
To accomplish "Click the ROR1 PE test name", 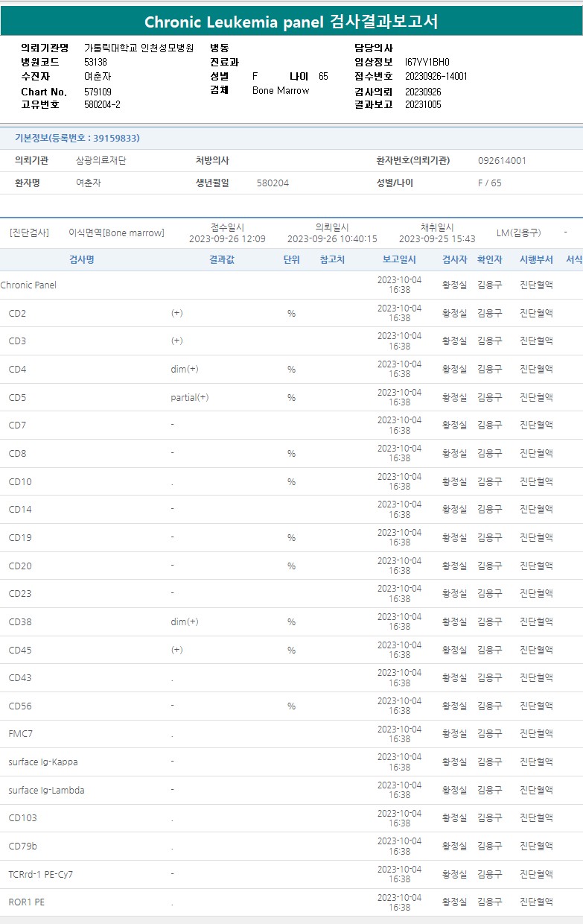I will pyautogui.click(x=27, y=902).
